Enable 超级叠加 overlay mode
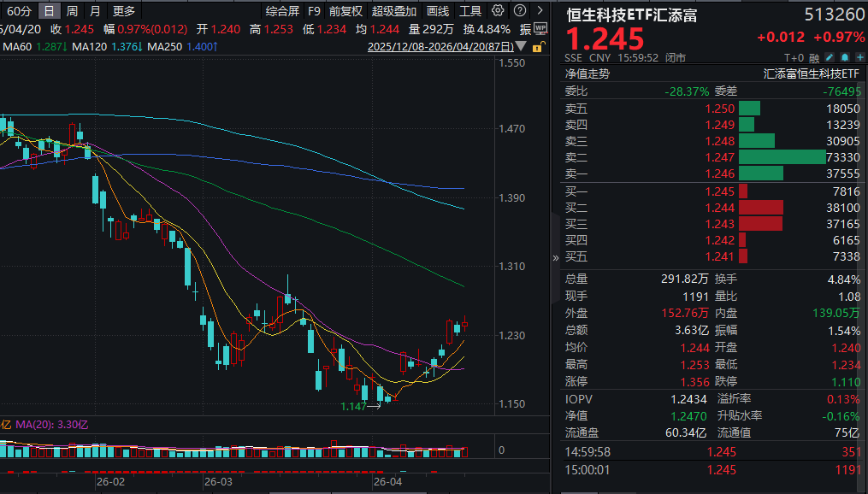Image resolution: width=868 pixels, height=494 pixels. (x=396, y=11)
